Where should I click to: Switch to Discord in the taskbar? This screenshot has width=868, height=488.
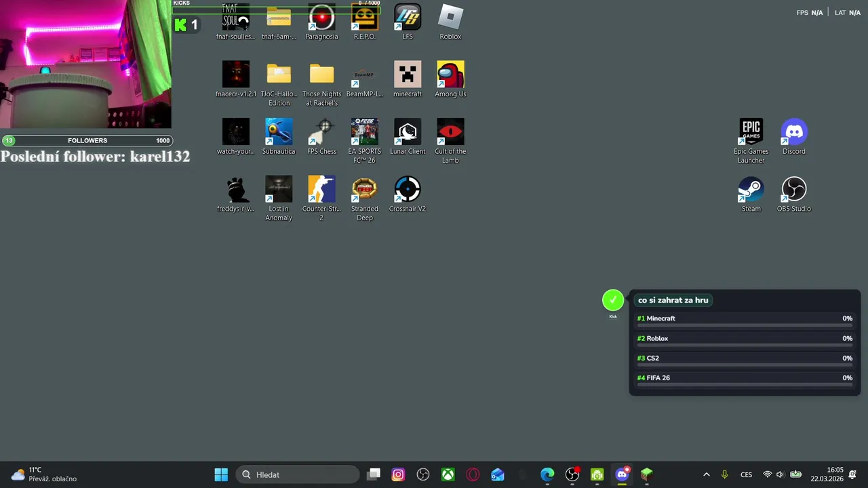[x=622, y=474]
